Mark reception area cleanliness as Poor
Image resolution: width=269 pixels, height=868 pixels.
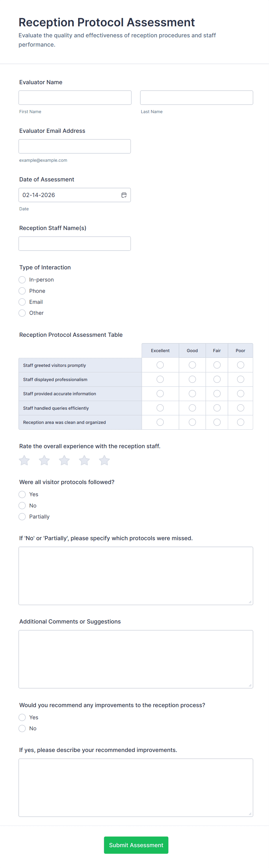240,422
